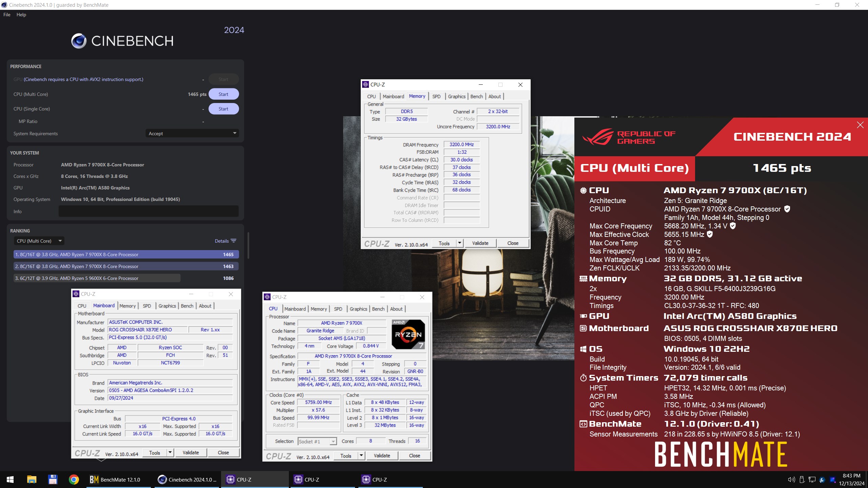The height and width of the screenshot is (488, 868).
Task: Click Tools button in processor CPU-Z window
Action: tap(346, 456)
